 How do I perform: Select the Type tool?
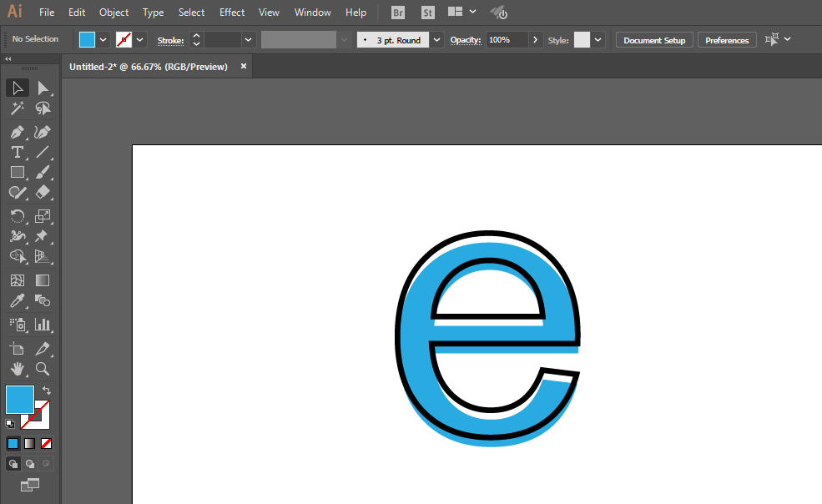tap(17, 152)
